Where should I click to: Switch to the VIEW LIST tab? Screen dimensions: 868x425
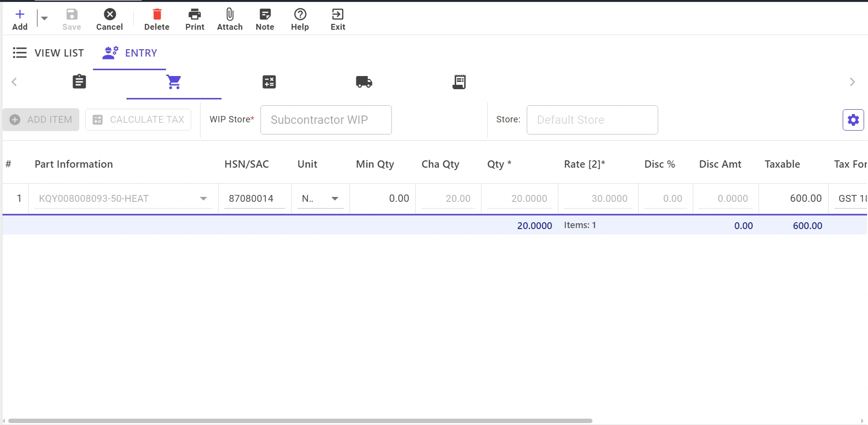coord(48,53)
